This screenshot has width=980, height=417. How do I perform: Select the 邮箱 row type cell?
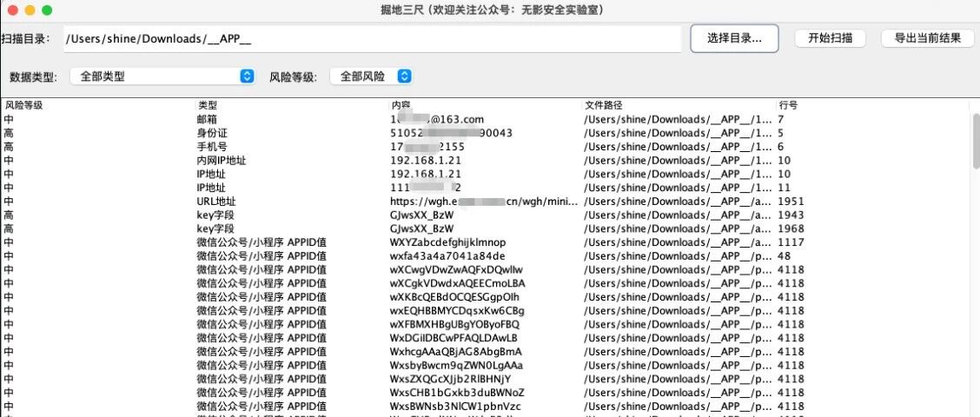point(207,119)
